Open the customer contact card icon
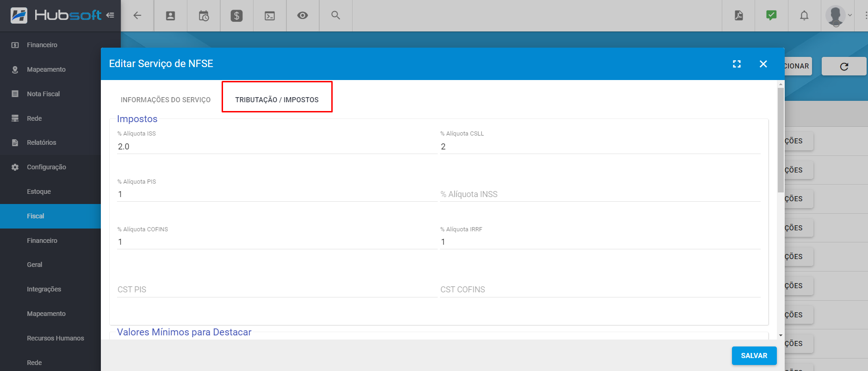 click(170, 16)
